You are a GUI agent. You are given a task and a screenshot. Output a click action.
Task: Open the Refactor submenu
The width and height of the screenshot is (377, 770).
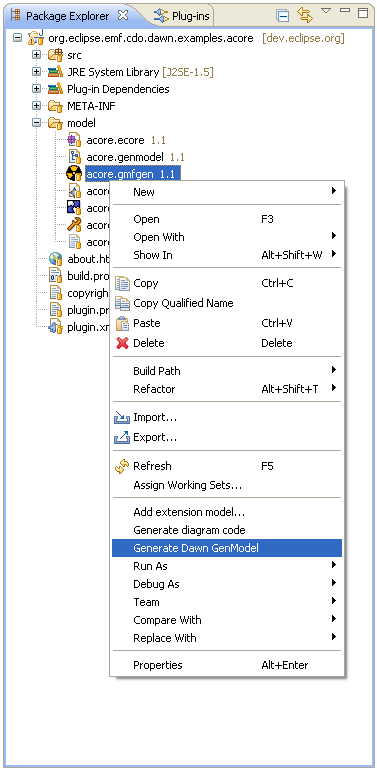227,389
